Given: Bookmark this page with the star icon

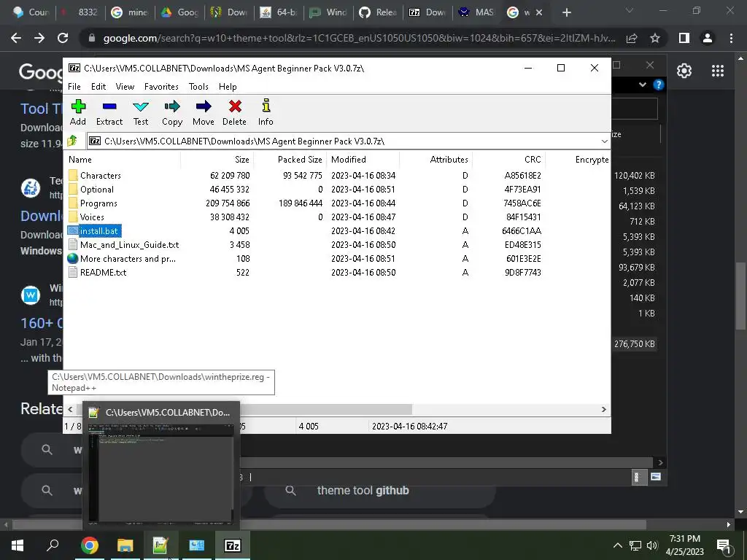Looking at the screenshot, I should click(655, 38).
